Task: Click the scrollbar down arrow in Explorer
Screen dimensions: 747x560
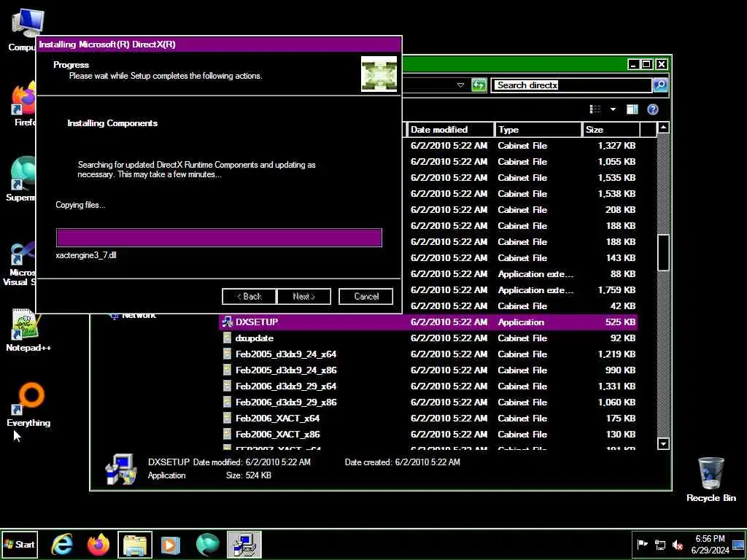Action: click(664, 444)
